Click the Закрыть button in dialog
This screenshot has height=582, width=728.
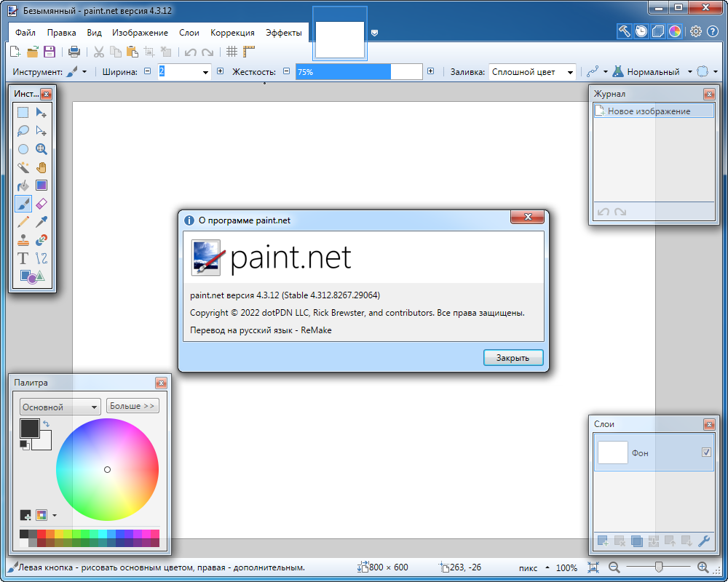click(513, 357)
